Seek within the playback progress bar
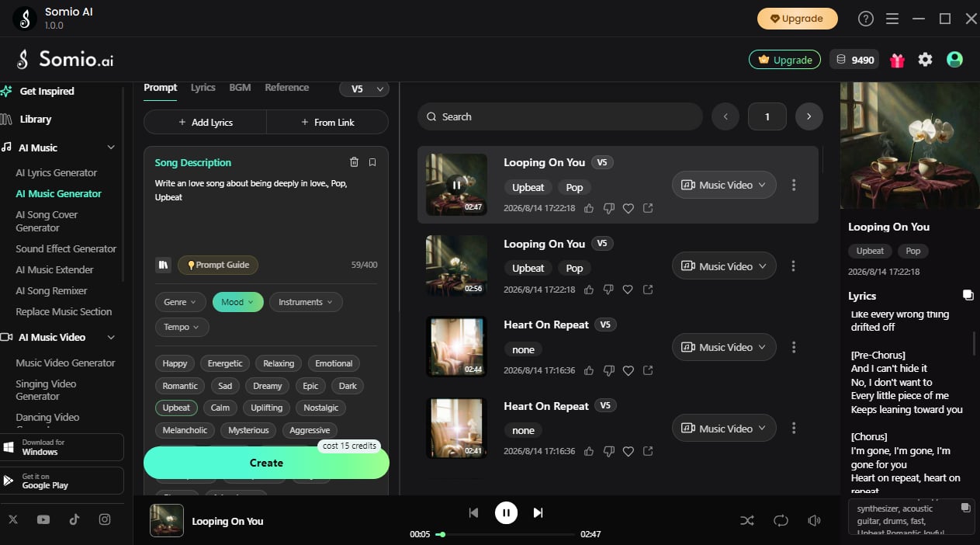Image resolution: width=980 pixels, height=545 pixels. click(x=506, y=534)
